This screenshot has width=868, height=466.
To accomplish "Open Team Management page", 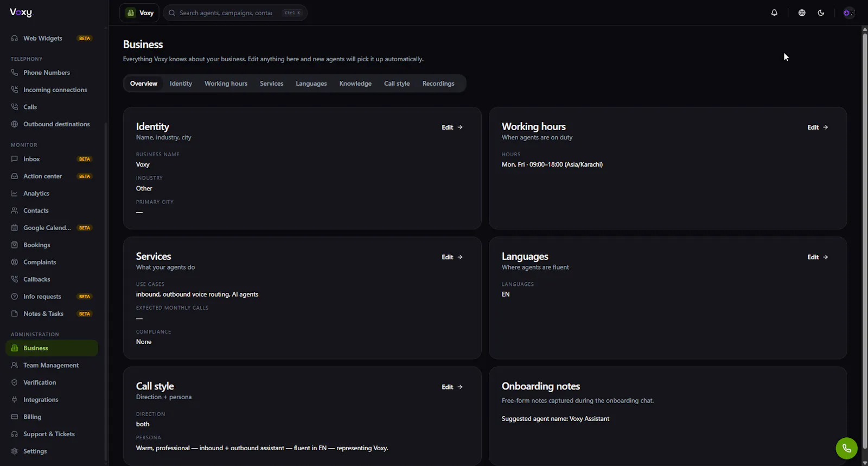I will pos(52,366).
